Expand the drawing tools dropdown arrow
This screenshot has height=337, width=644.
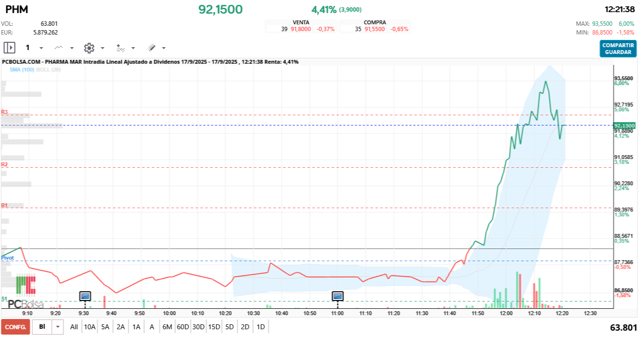pyautogui.click(x=164, y=48)
